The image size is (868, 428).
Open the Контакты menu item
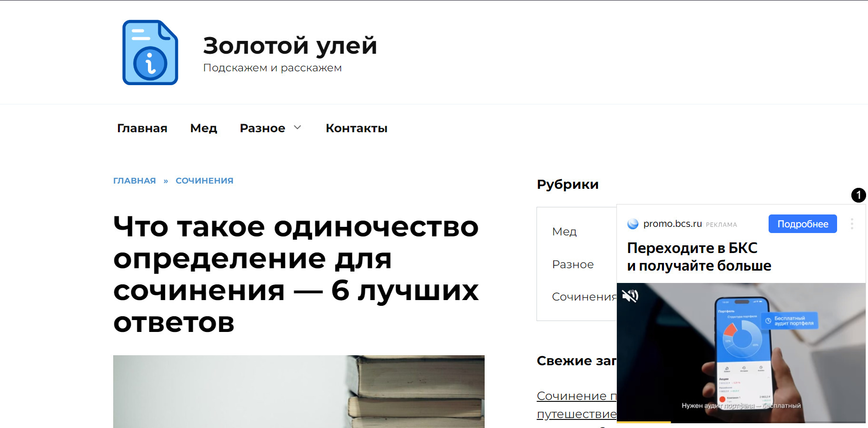[x=356, y=128]
